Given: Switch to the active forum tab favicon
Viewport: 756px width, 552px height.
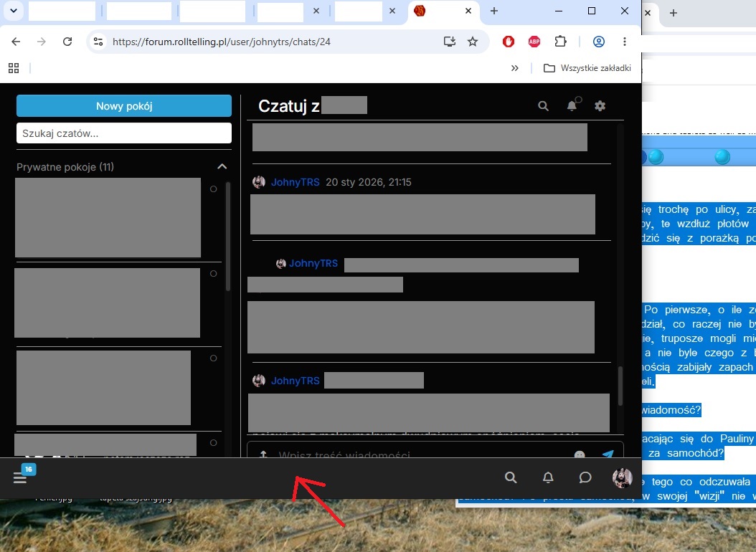Looking at the screenshot, I should pos(420,11).
